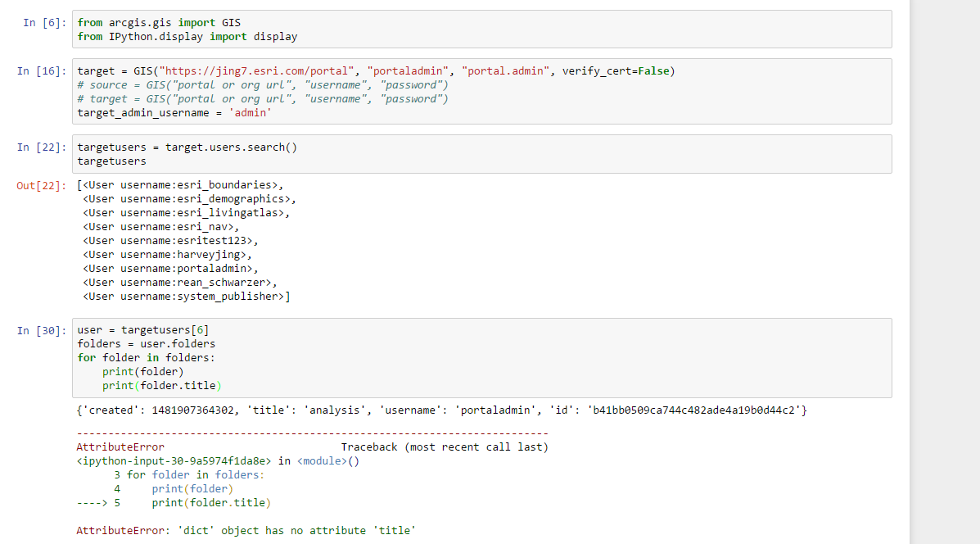This screenshot has width=980, height=544.
Task: Click the print(folder.title) code line
Action: 162,386
